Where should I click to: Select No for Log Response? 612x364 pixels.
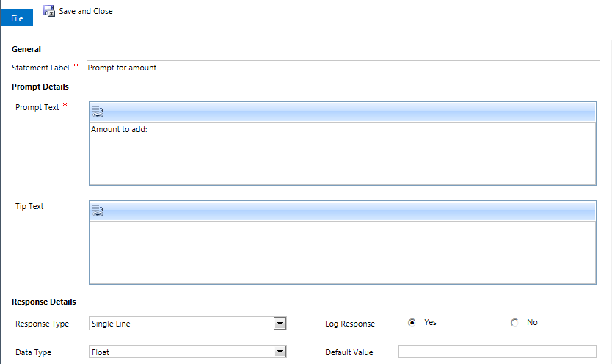point(514,323)
